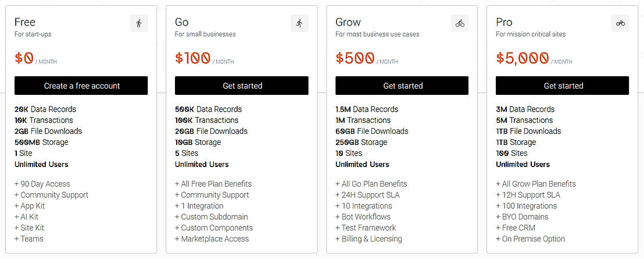
Task: Select the Free plan title
Action: click(25, 22)
